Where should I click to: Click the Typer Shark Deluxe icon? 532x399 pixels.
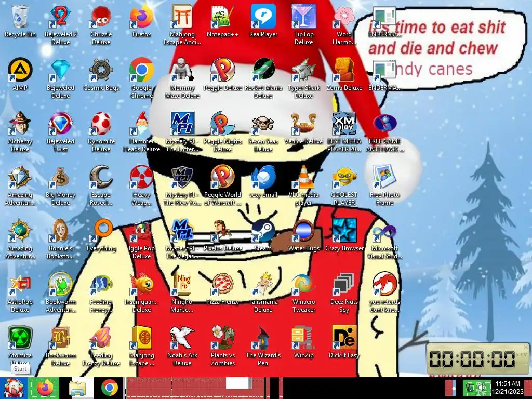pyautogui.click(x=303, y=78)
